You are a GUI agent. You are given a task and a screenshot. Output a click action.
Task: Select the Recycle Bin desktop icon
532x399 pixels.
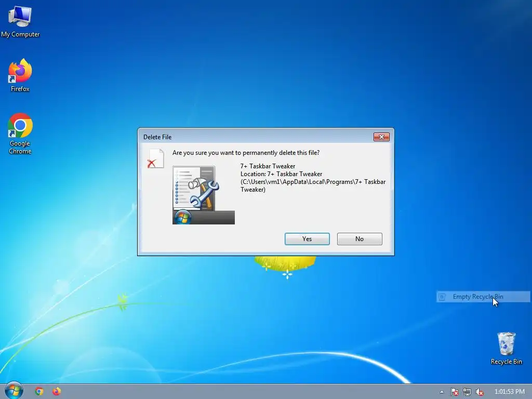(x=506, y=348)
